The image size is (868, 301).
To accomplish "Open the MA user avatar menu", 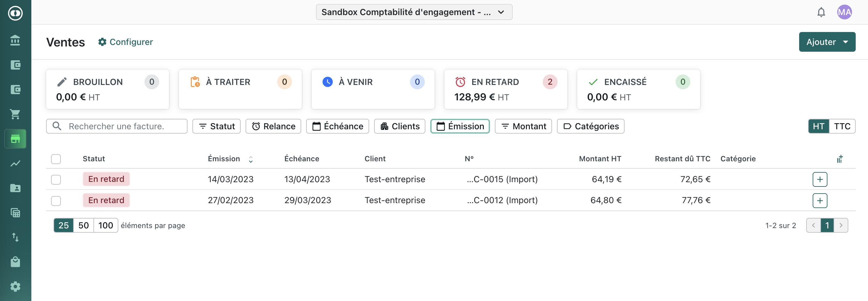I will click(844, 12).
